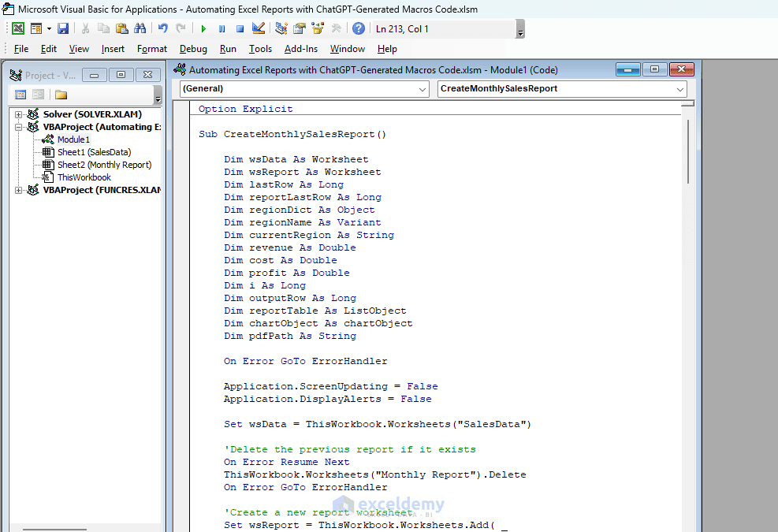Screen dimensions: 778x532
Task: Click the Cut scissors icon
Action: coord(85,29)
